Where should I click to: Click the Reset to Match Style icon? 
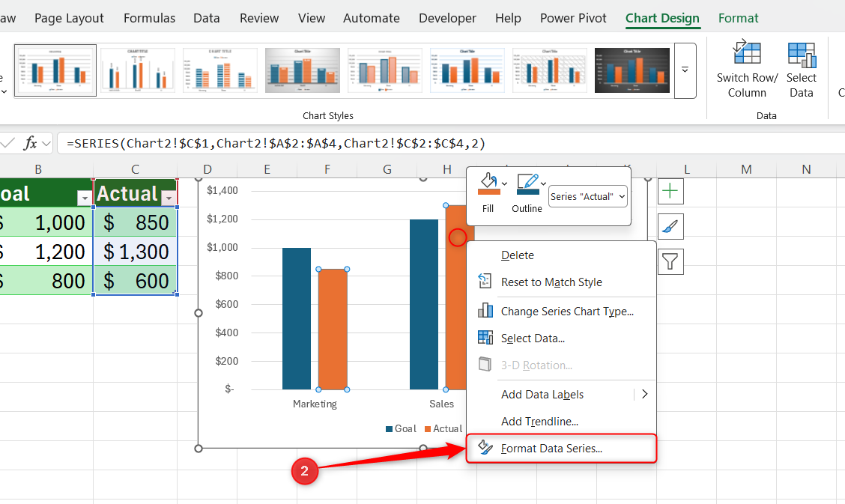pos(485,282)
